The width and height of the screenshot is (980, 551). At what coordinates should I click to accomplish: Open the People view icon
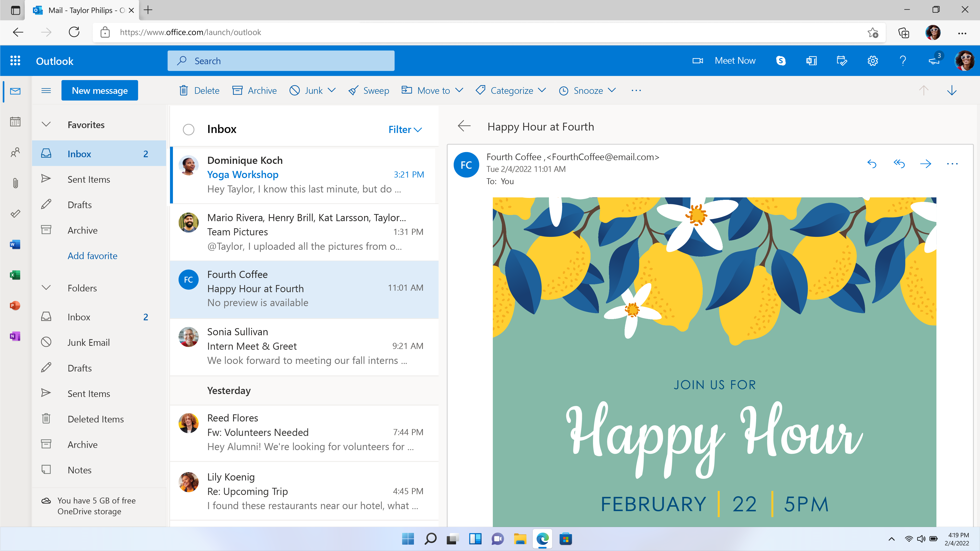pos(15,153)
